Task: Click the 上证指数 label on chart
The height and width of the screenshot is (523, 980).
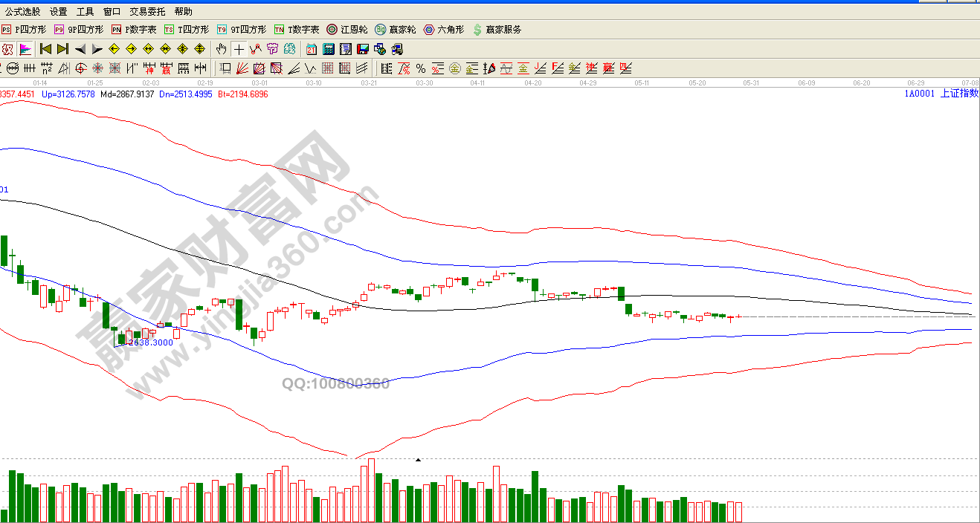Action: (x=959, y=94)
